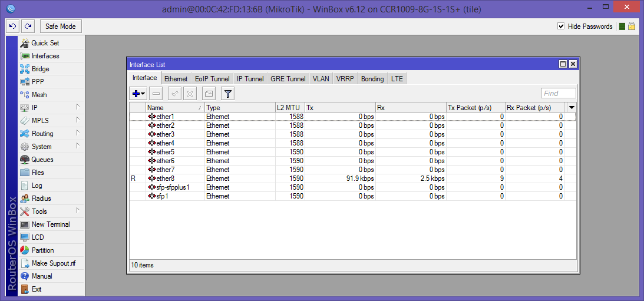Open the Manual help icon
This screenshot has height=301, width=644.
click(x=25, y=276)
